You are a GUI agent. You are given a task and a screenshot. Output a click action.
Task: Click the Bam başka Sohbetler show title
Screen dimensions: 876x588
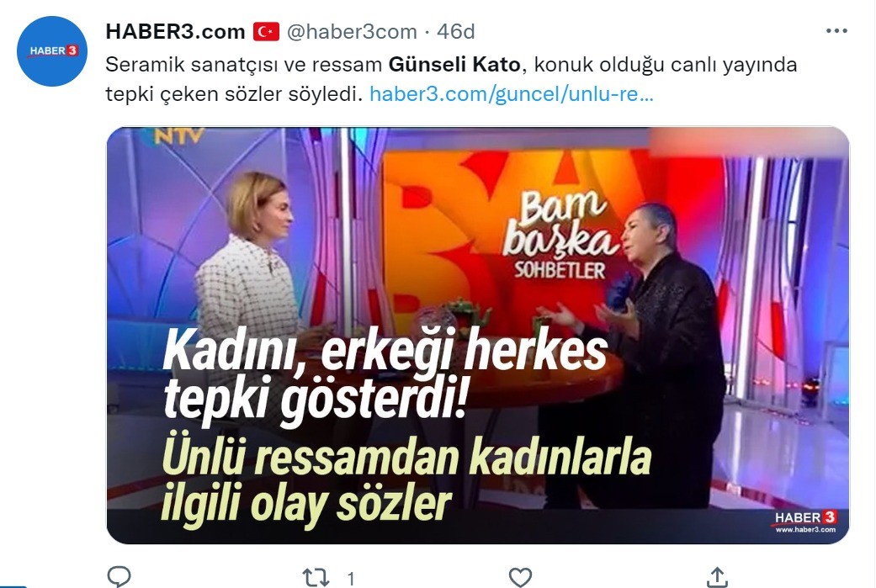pyautogui.click(x=560, y=236)
